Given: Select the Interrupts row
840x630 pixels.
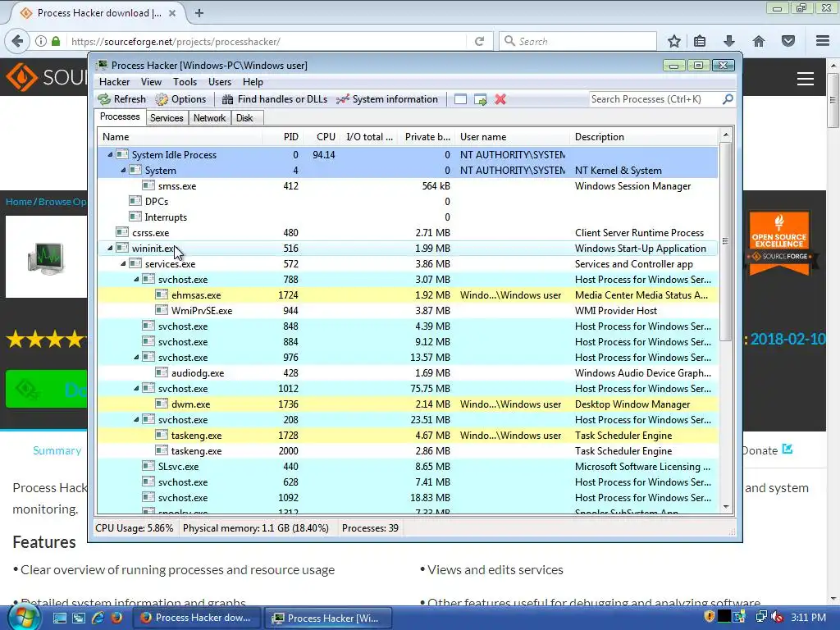Looking at the screenshot, I should [x=407, y=217].
